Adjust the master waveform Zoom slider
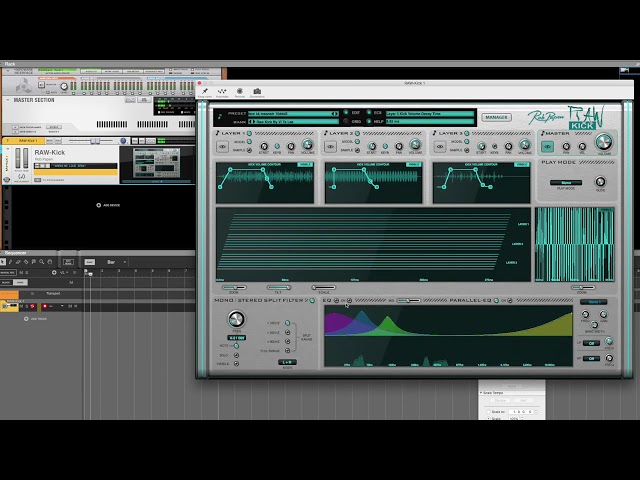This screenshot has width=640, height=480. pyautogui.click(x=582, y=288)
